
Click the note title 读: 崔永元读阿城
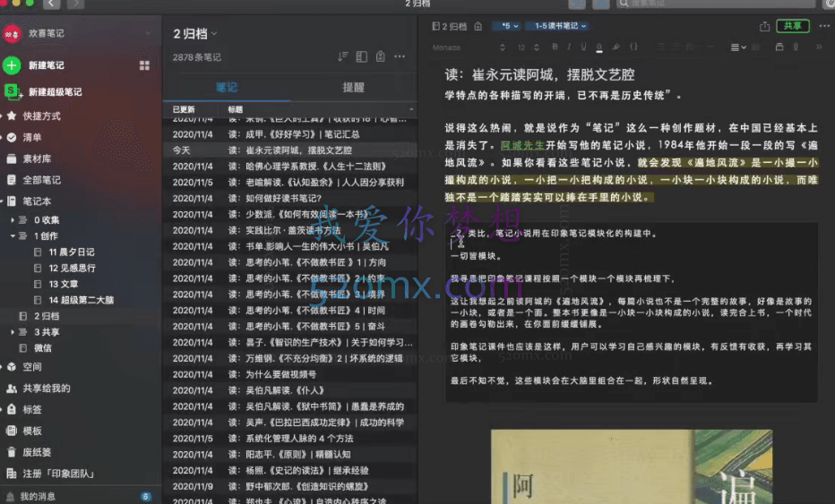539,74
